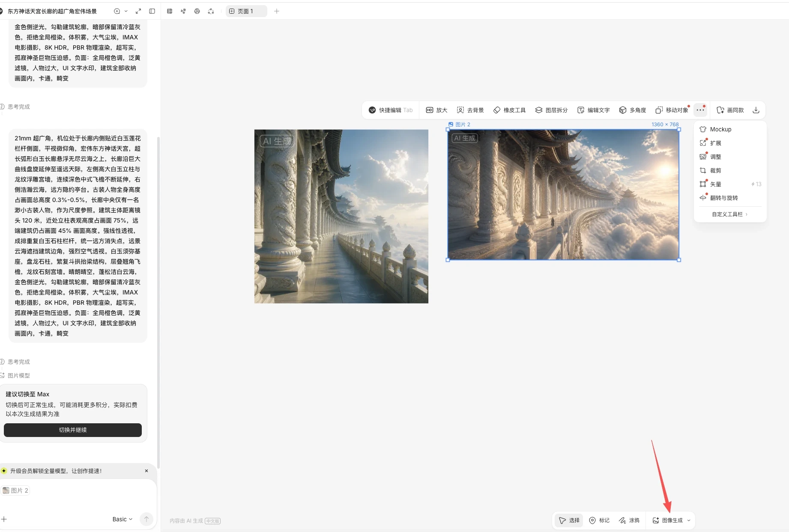Select the 去背景 remove background tool
The image size is (789, 532).
pos(470,110)
